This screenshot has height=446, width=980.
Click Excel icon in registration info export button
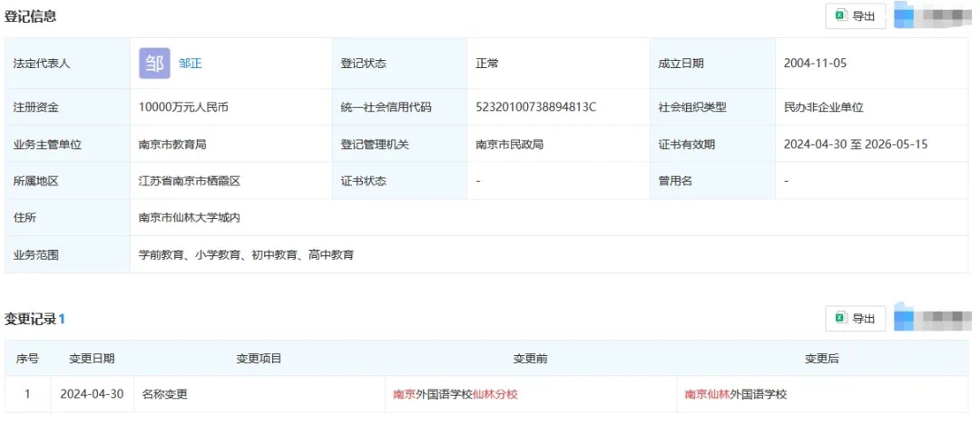pyautogui.click(x=841, y=15)
